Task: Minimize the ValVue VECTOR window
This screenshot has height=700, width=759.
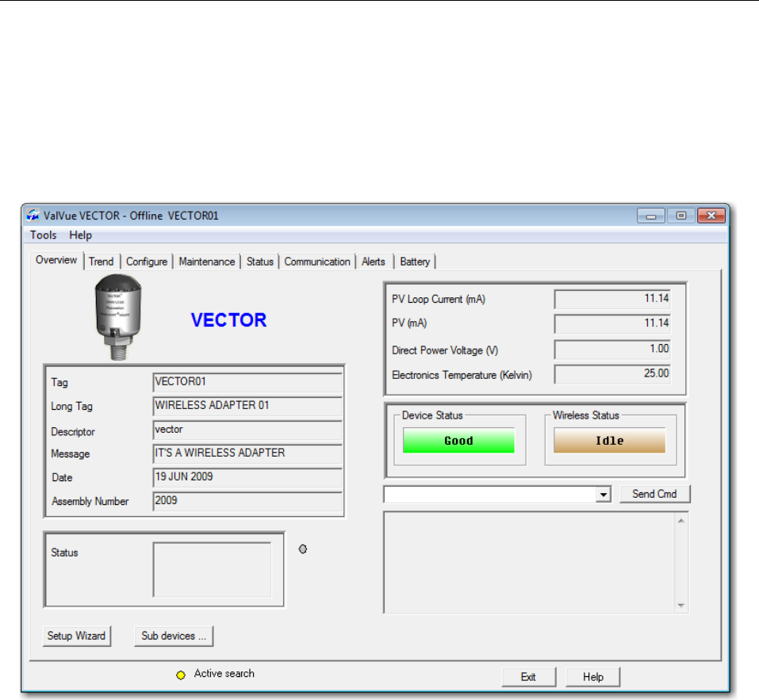Action: point(651,216)
